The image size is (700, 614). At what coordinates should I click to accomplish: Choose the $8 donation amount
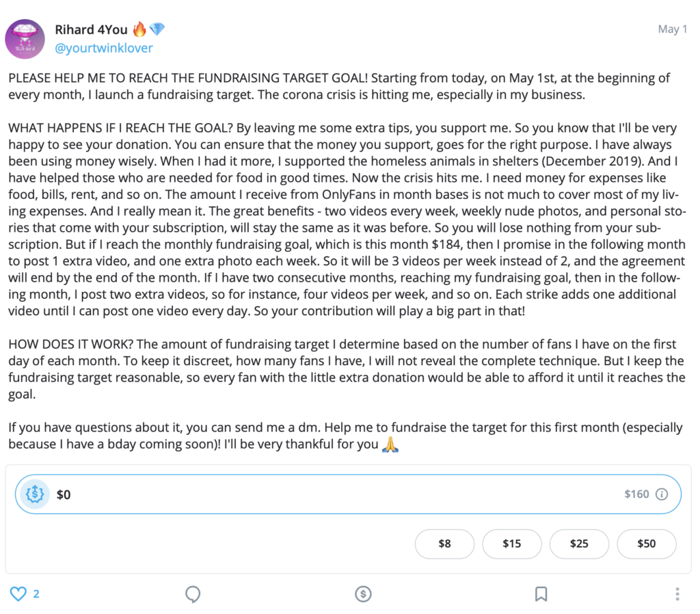(444, 544)
